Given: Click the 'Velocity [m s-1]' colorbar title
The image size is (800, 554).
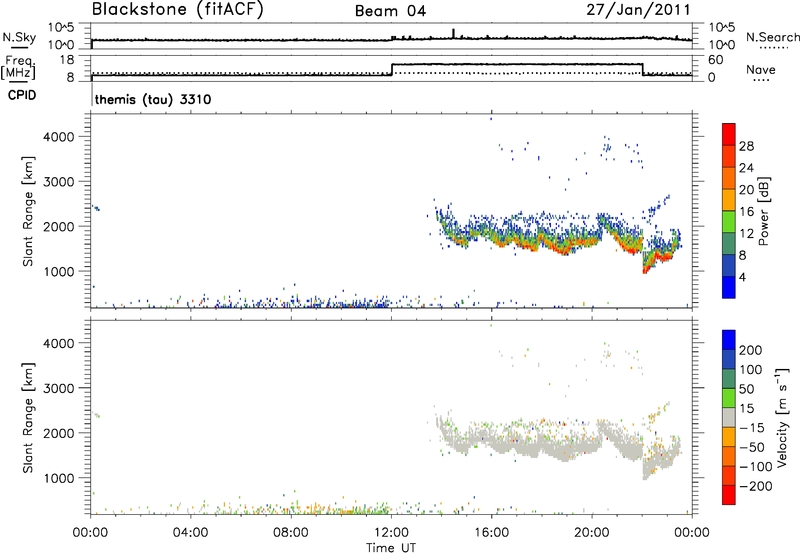Looking at the screenshot, I should [x=782, y=417].
